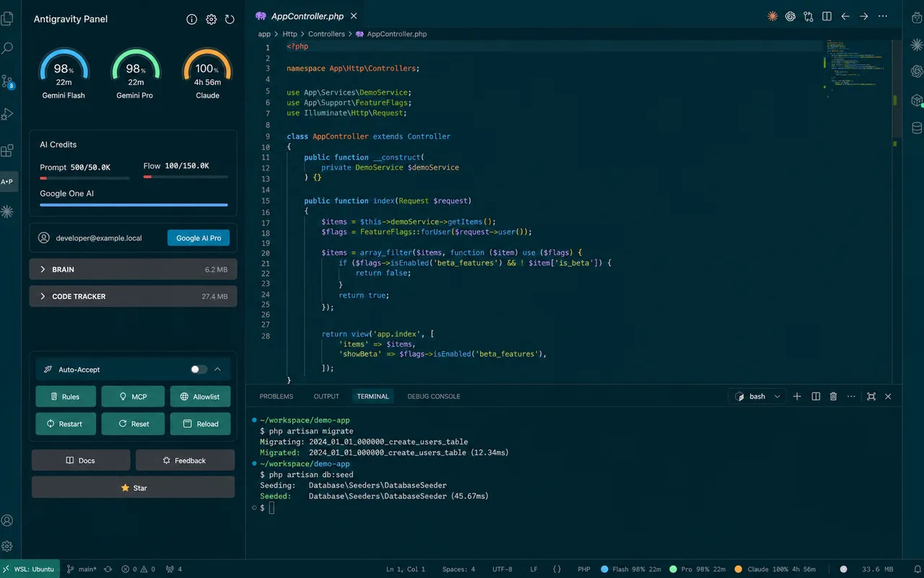924x578 pixels.
Task: Collapse the Auto-Accept section chevron
Action: 217,369
